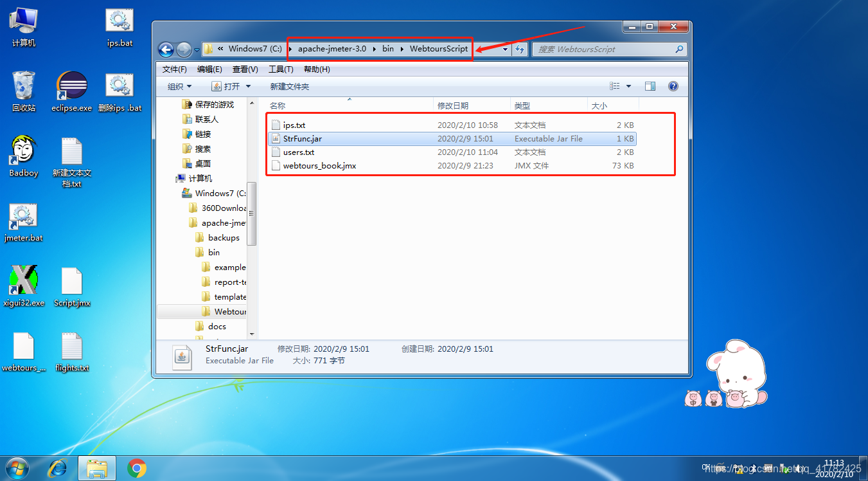Sort by the 大小 column header

(x=613, y=105)
